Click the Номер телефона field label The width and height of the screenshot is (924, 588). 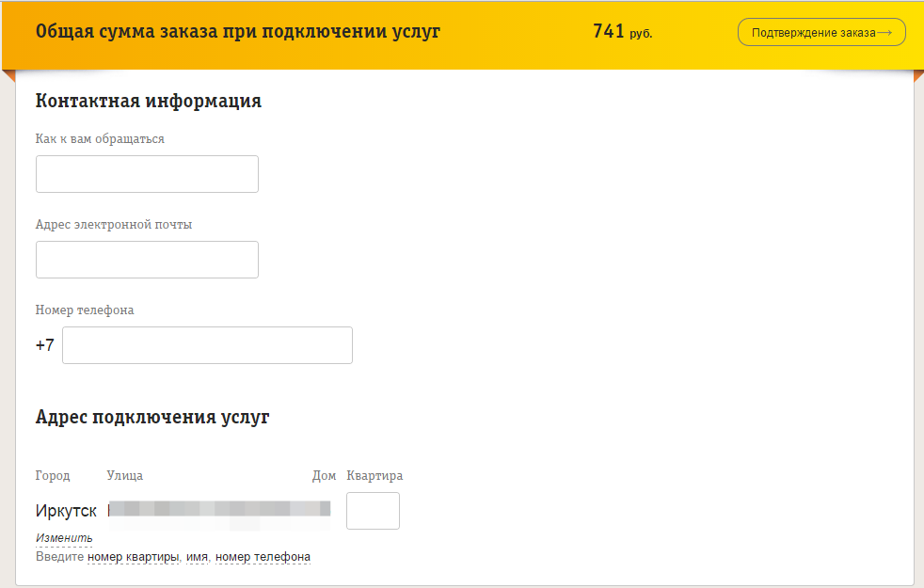(85, 310)
